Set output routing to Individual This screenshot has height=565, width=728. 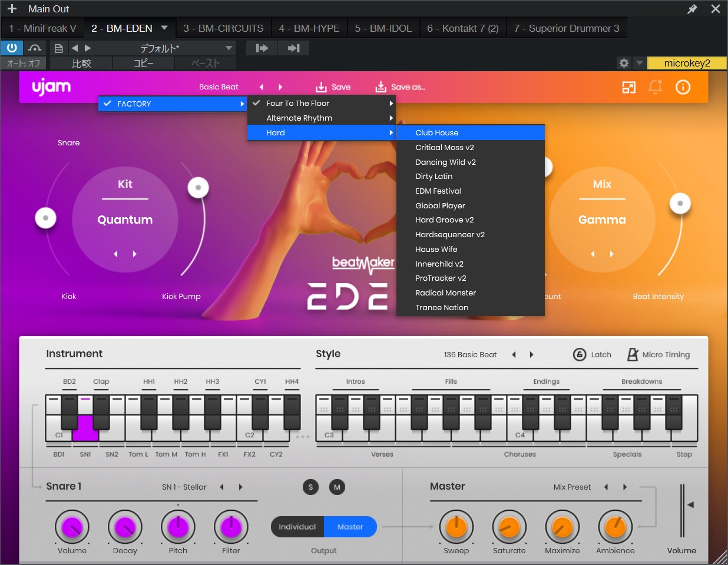coord(297,527)
